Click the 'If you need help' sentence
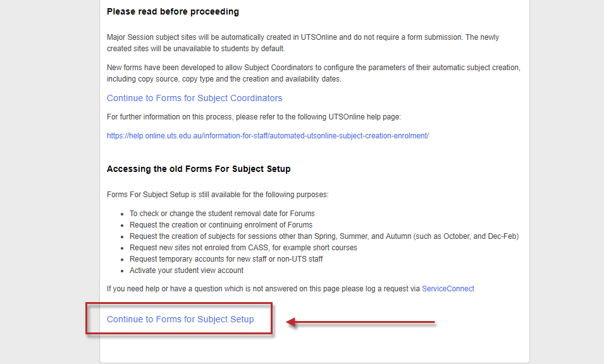This screenshot has width=604, height=364. [263, 289]
